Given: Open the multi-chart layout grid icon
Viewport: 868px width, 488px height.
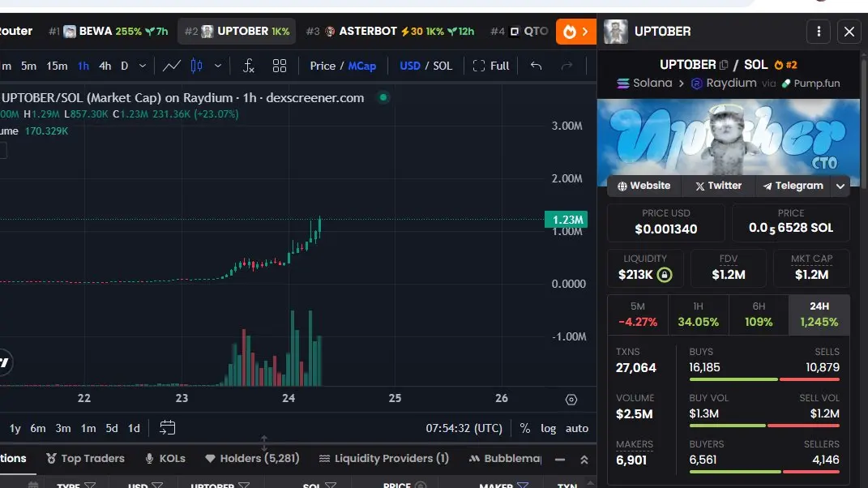Looking at the screenshot, I should [280, 66].
